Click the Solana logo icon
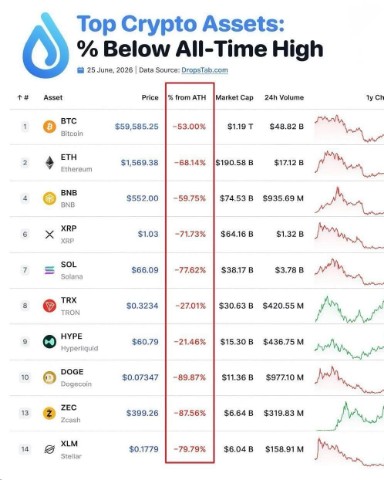The image size is (384, 480). tap(49, 270)
